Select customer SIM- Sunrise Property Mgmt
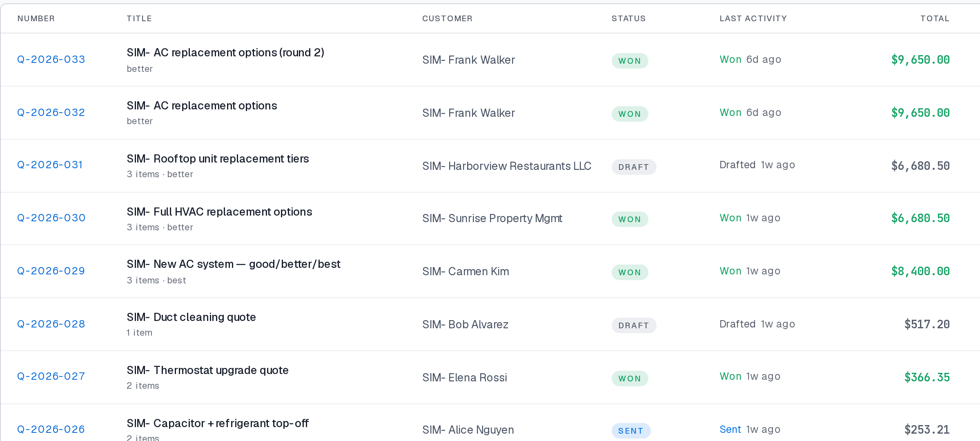The image size is (980, 441). tap(492, 218)
